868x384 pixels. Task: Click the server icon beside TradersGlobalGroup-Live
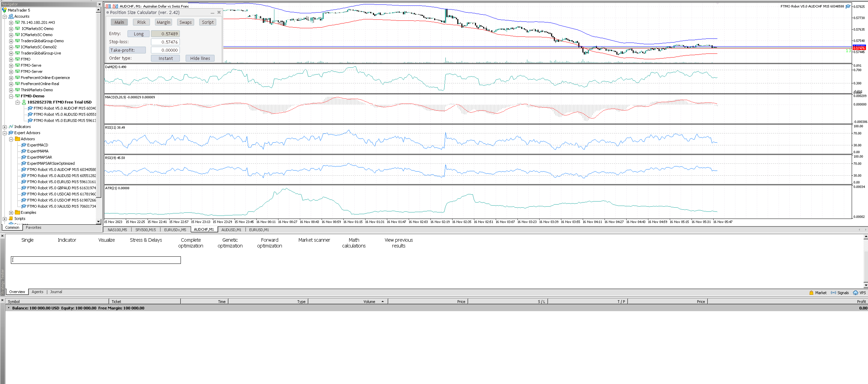17,53
